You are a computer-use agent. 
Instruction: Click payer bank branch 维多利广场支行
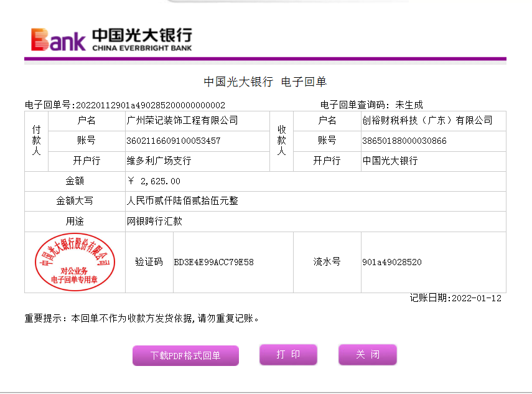(x=159, y=161)
